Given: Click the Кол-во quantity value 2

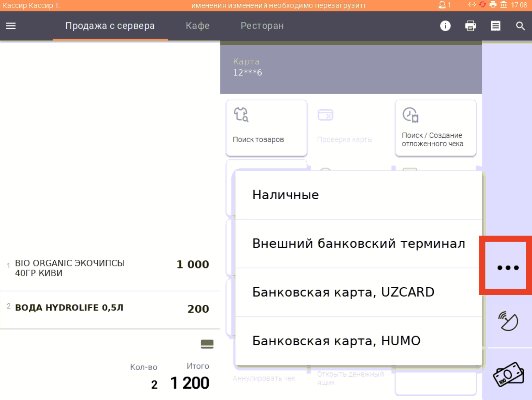Looking at the screenshot, I should click(x=154, y=385).
